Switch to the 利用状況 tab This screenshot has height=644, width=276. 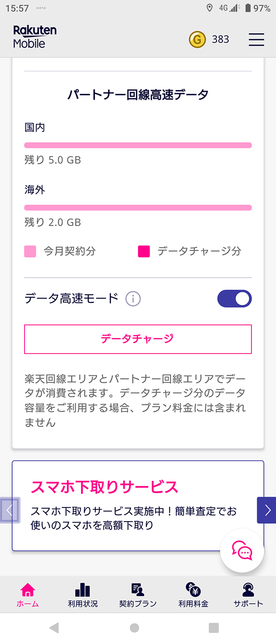click(x=83, y=595)
